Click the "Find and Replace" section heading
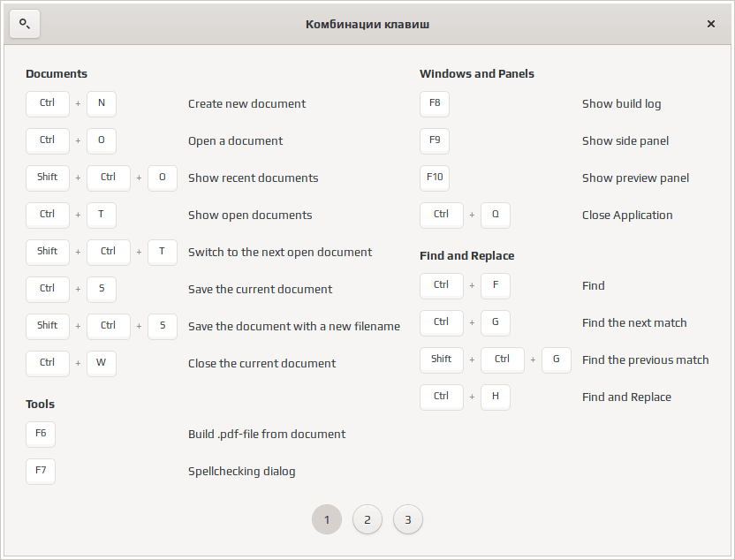Image resolution: width=735 pixels, height=560 pixels. coord(466,255)
